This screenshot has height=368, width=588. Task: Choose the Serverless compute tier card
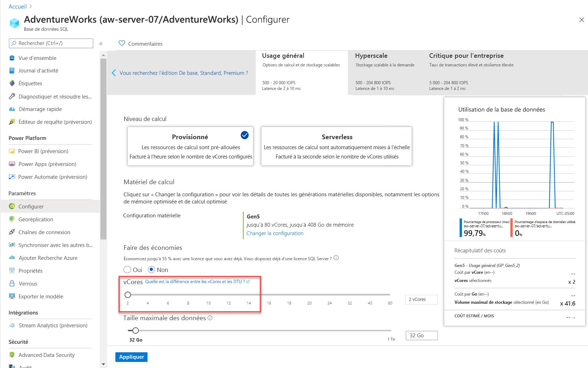point(337,146)
